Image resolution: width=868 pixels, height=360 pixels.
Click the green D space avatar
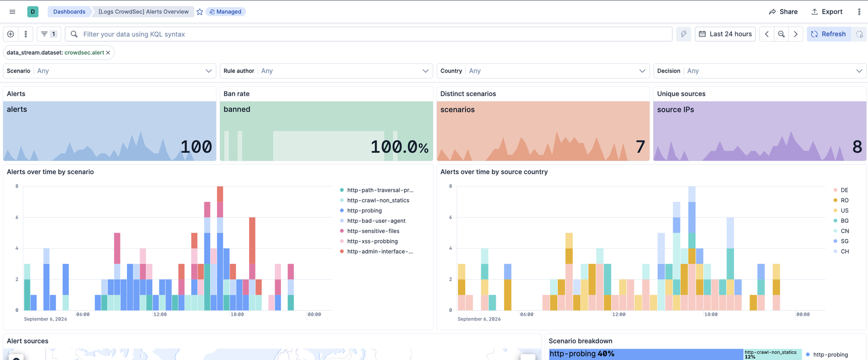[33, 11]
